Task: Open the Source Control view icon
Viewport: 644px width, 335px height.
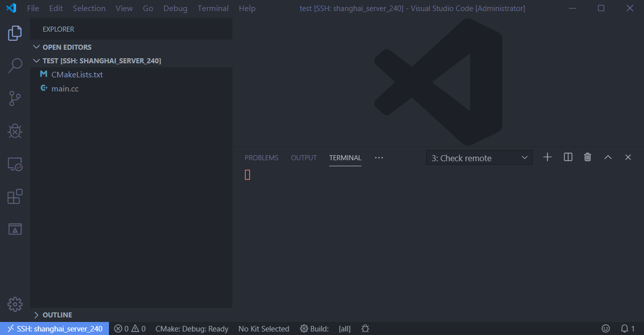Action: (x=15, y=98)
